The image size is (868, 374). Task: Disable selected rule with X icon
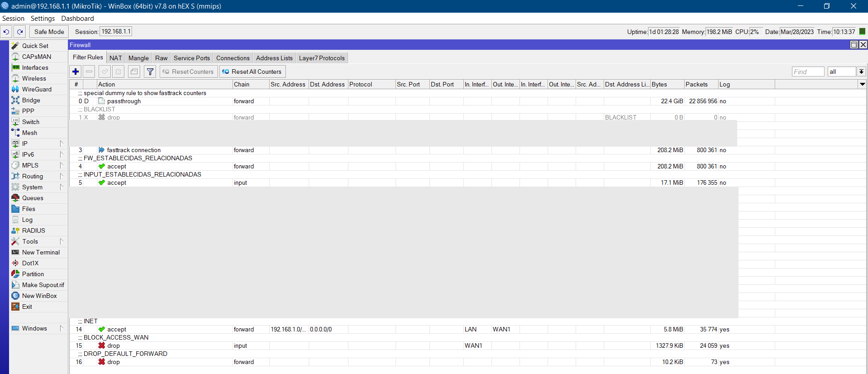[x=118, y=72]
